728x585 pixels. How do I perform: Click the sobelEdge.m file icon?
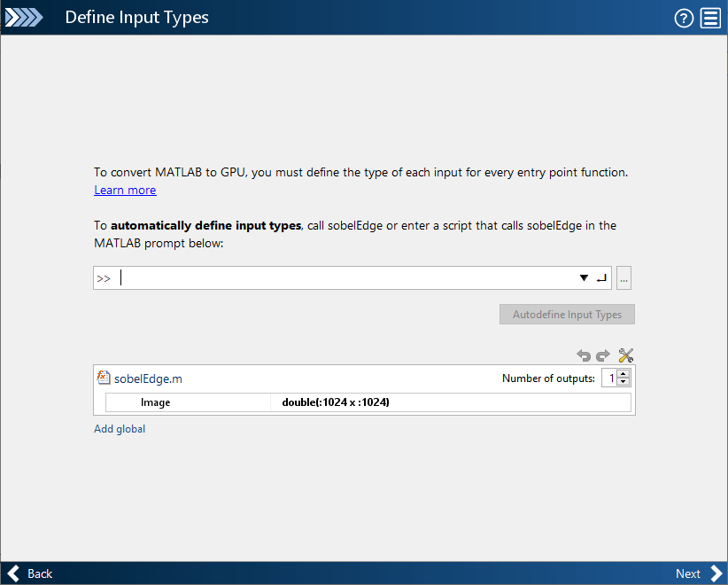[x=104, y=378]
